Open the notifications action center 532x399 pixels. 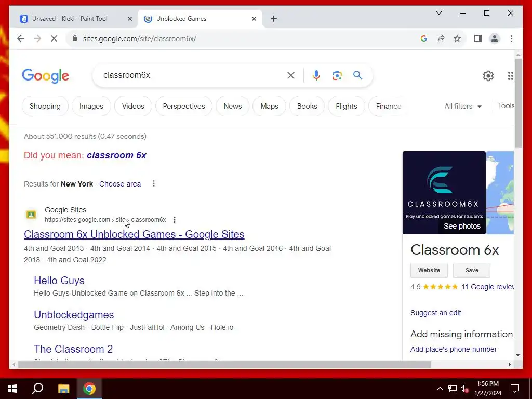pos(515,389)
